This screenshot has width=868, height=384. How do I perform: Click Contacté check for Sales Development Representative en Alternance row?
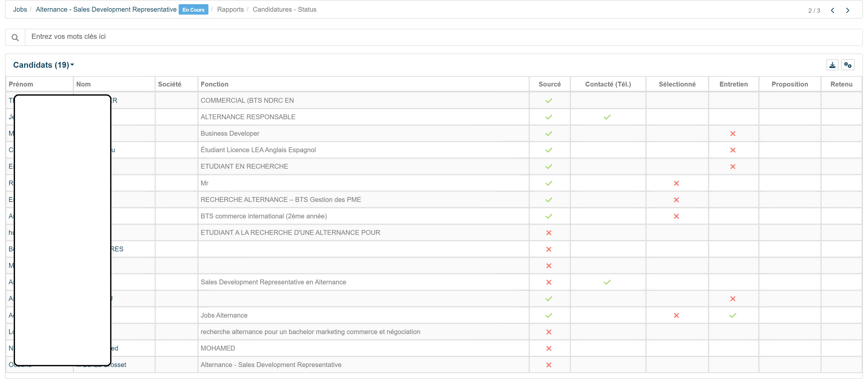pos(607,283)
